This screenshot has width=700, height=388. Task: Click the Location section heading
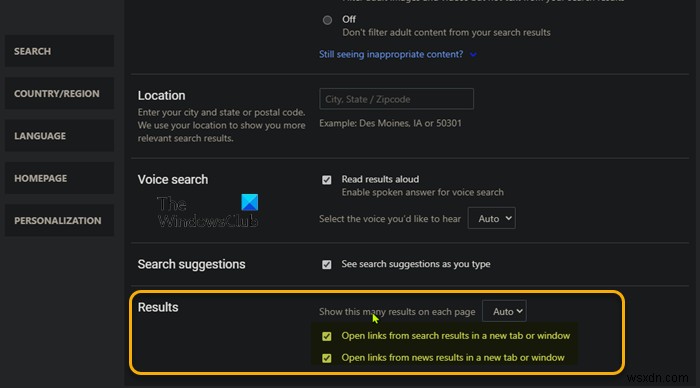click(161, 96)
